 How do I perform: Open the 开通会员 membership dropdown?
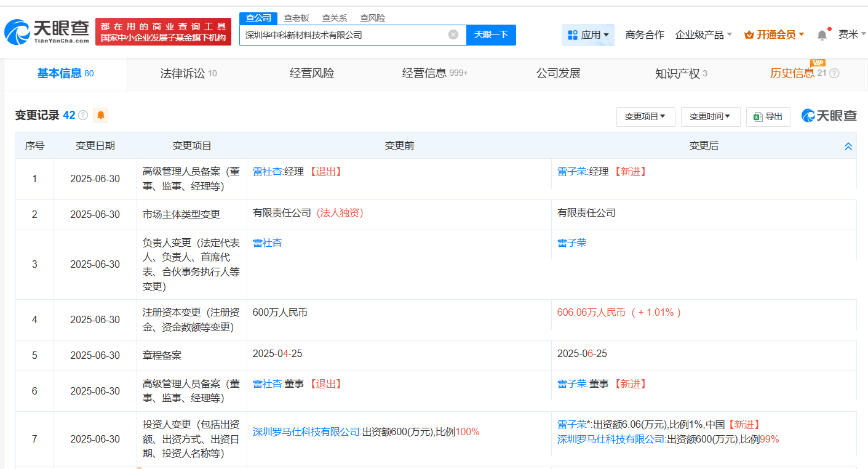coord(774,35)
